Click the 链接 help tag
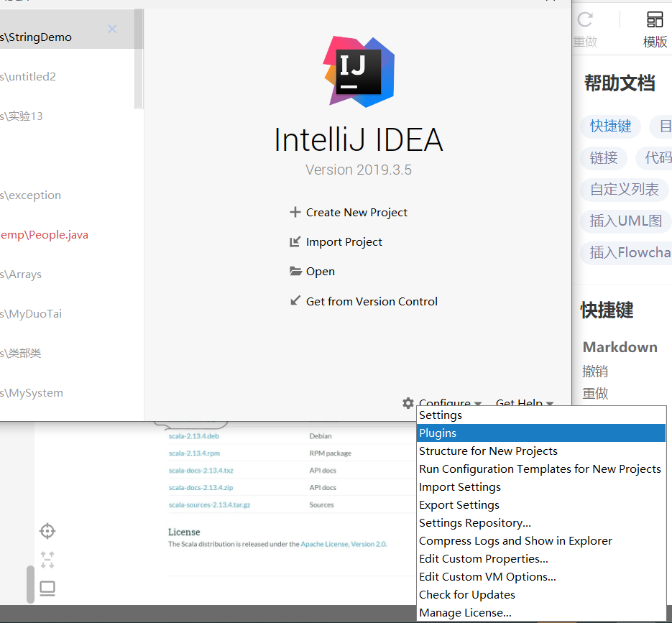This screenshot has width=672, height=623. 604,158
